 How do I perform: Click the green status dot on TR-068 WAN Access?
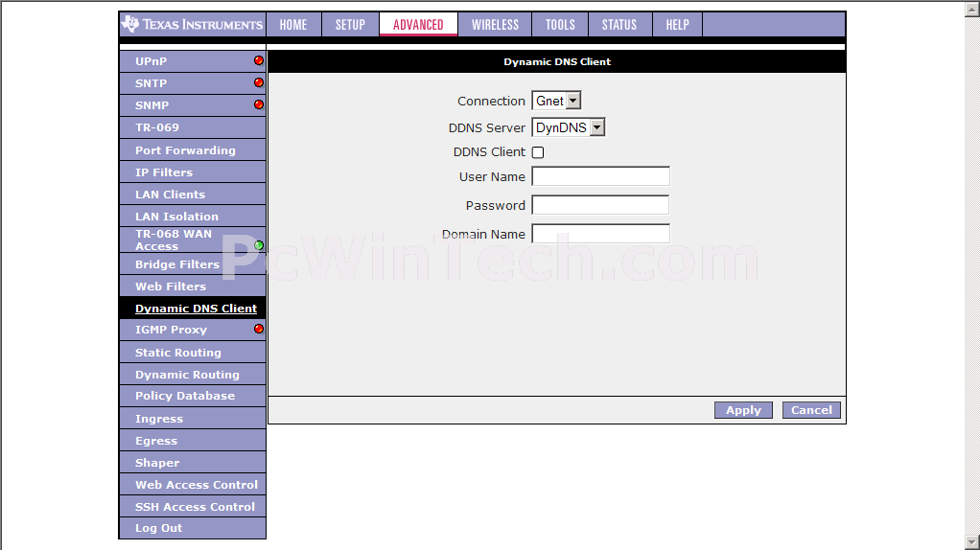(x=259, y=245)
